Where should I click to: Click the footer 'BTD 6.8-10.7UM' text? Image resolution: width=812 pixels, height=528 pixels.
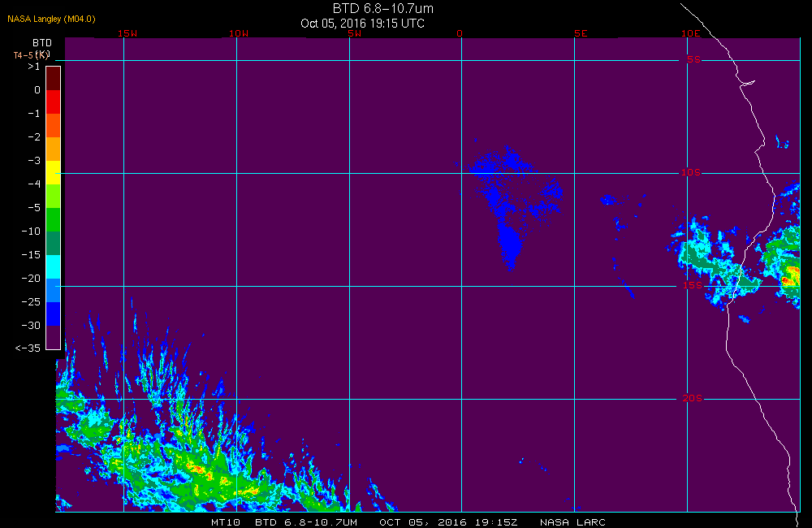[306, 522]
